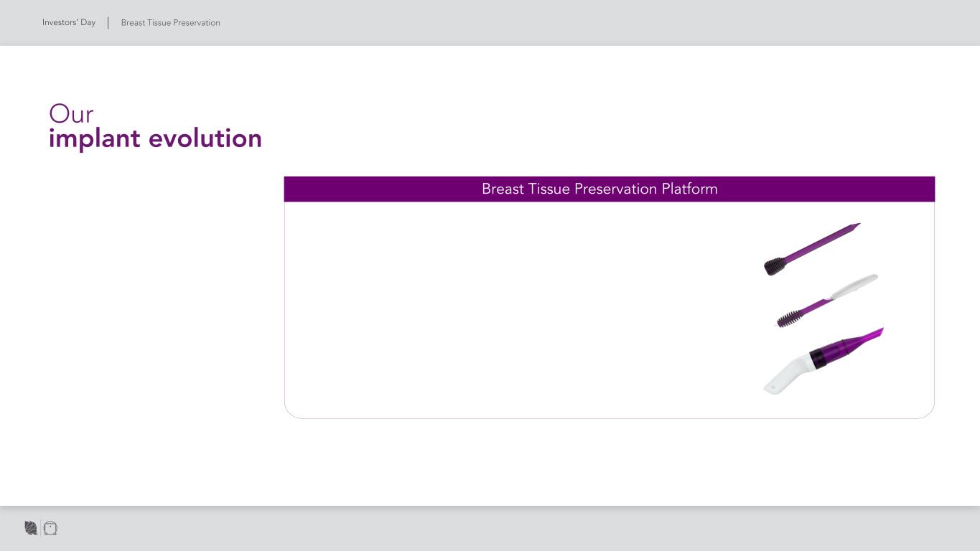Click the "Breast Tissue Preservation" header label
Screen dimensions: 980x551
coord(171,23)
